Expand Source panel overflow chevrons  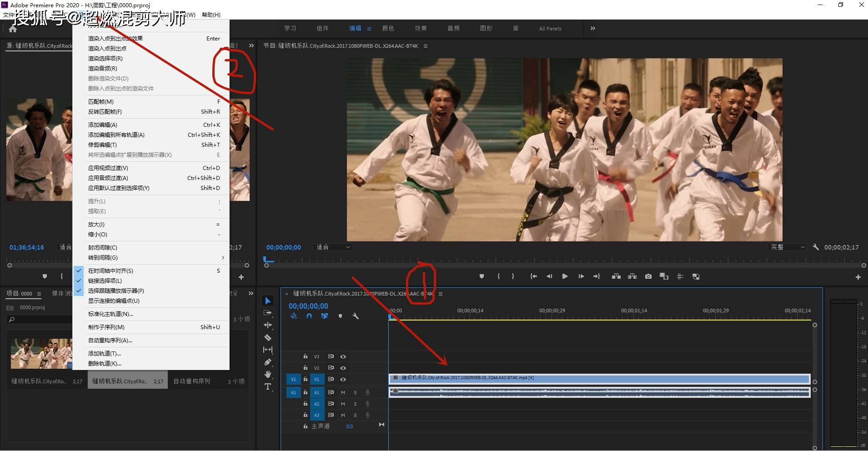(251, 46)
